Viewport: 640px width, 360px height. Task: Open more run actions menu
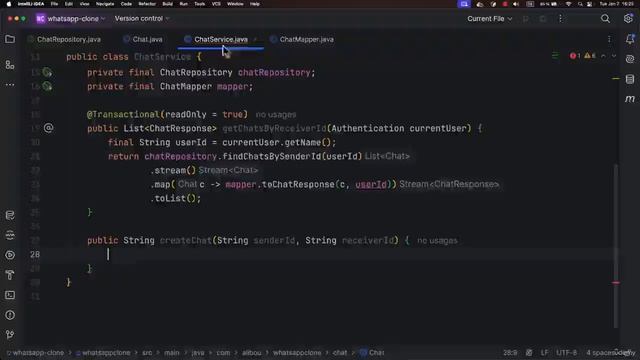560,19
